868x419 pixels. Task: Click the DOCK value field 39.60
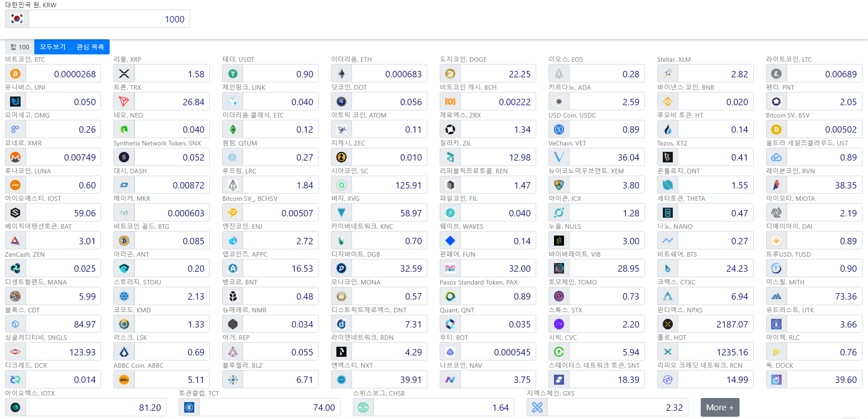825,380
